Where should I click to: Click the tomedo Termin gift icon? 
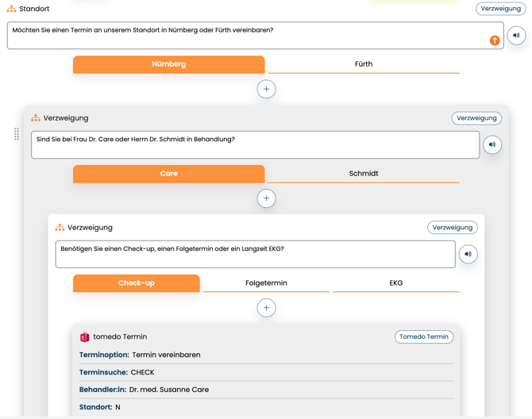click(84, 337)
